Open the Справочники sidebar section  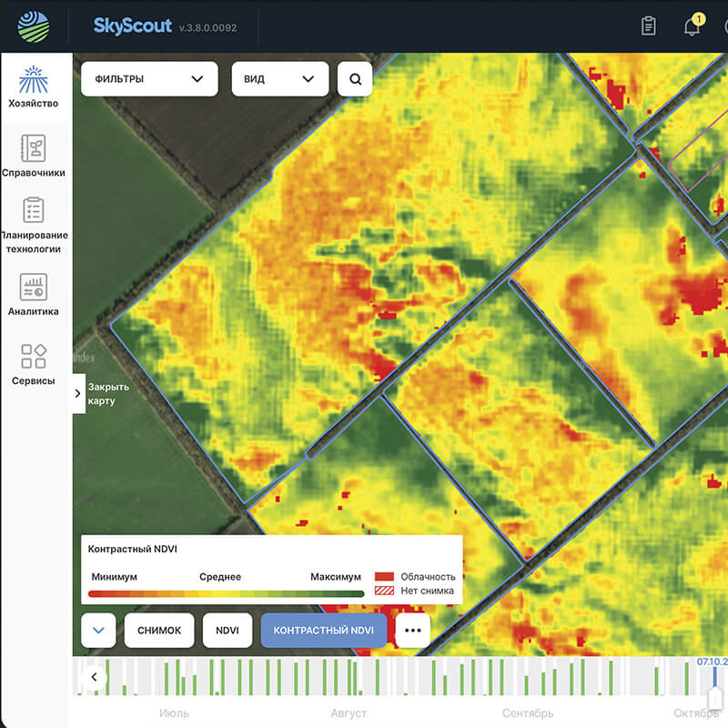34,157
